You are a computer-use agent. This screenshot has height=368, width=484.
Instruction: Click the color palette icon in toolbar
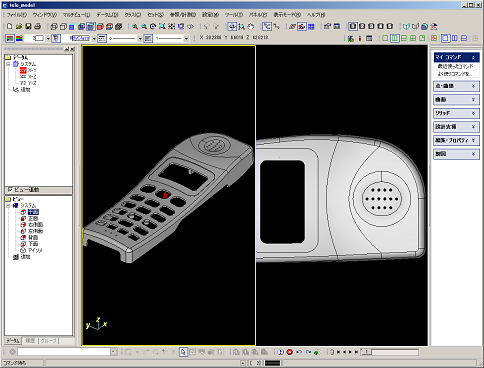[x=10, y=38]
